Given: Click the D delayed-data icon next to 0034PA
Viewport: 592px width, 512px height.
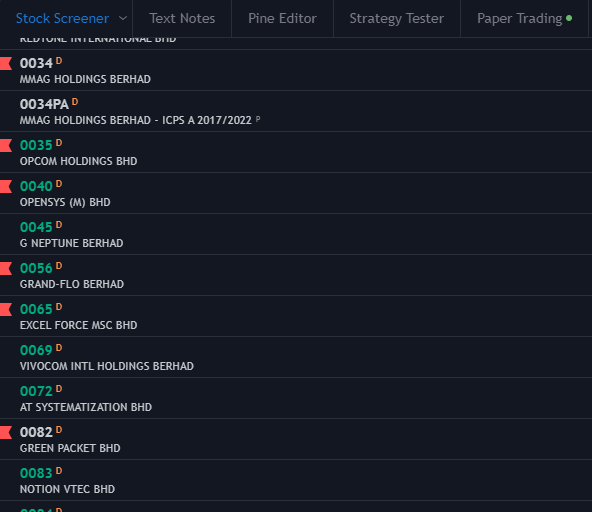Looking at the screenshot, I should click(x=75, y=102).
